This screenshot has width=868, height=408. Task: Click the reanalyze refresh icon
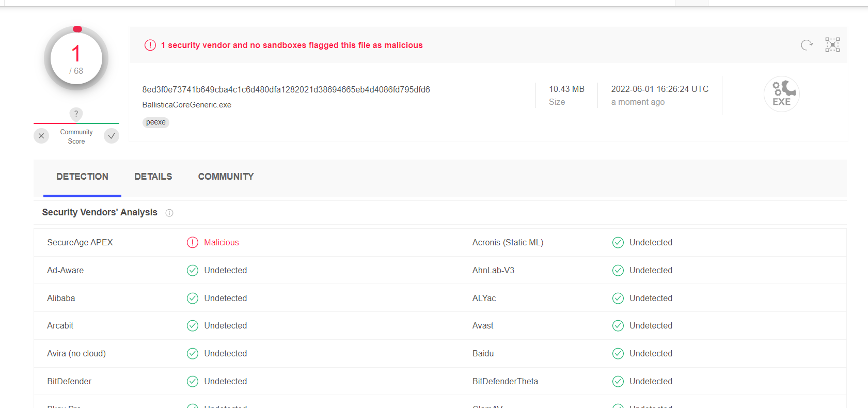[x=807, y=45]
